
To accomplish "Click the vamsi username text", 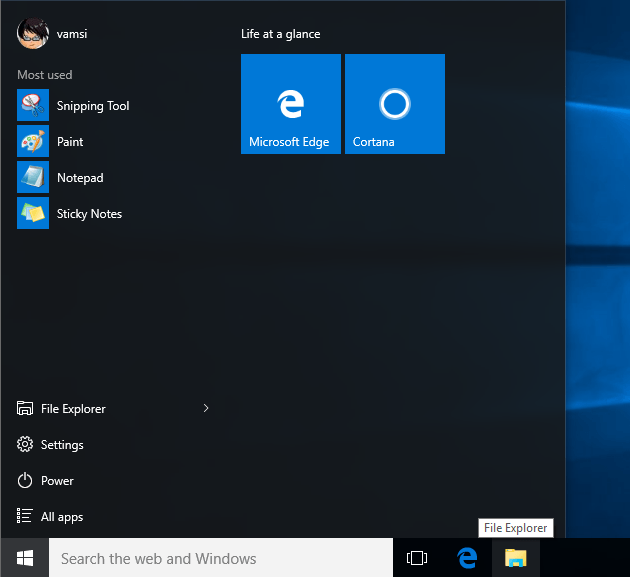I will click(72, 34).
